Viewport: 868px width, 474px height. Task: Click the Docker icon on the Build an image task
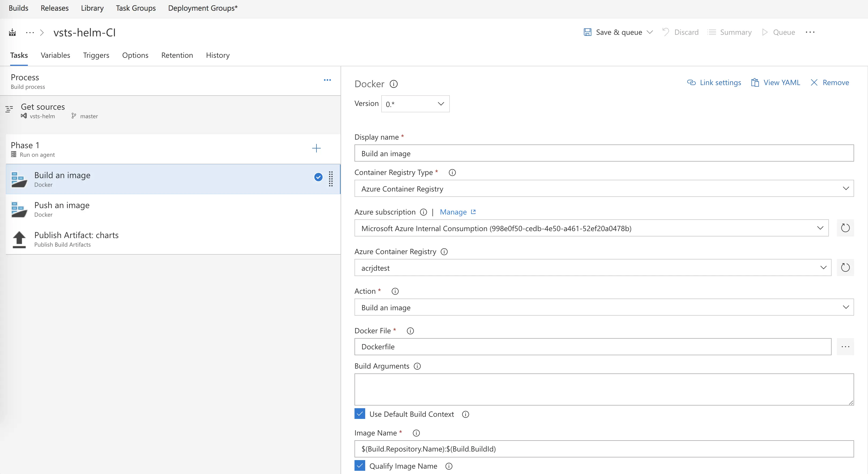[x=19, y=179]
